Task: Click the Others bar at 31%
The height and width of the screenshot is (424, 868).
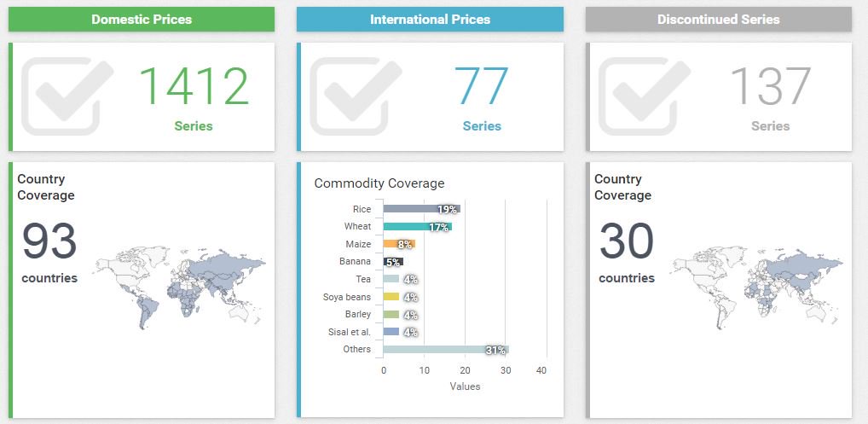Action: pyautogui.click(x=446, y=349)
